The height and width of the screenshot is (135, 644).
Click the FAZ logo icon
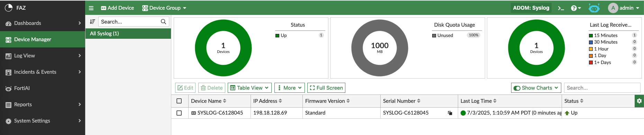tap(8, 8)
